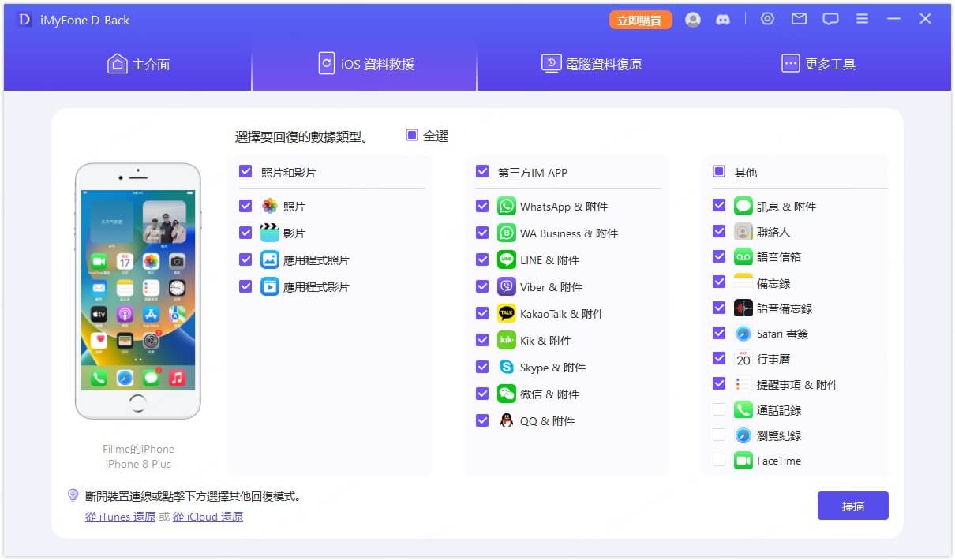This screenshot has width=955, height=560.
Task: Click the user account avatar icon
Action: click(x=693, y=19)
